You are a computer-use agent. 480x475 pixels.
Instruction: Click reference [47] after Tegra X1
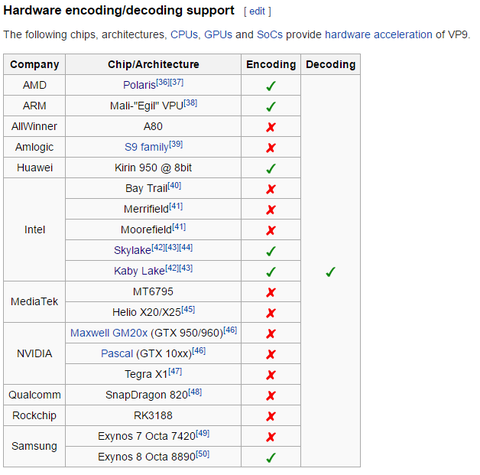click(175, 371)
